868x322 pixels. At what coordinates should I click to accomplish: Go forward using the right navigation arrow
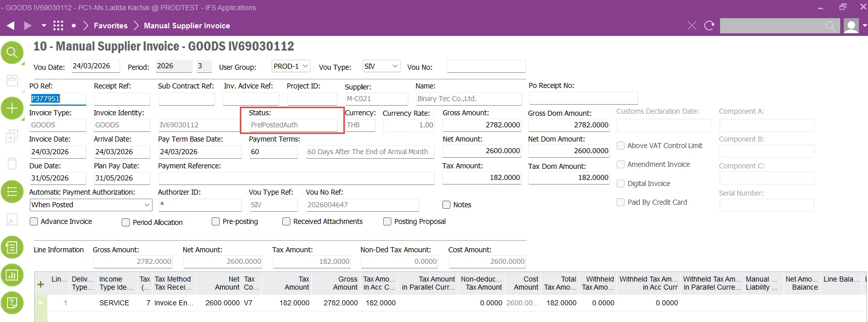[28, 25]
